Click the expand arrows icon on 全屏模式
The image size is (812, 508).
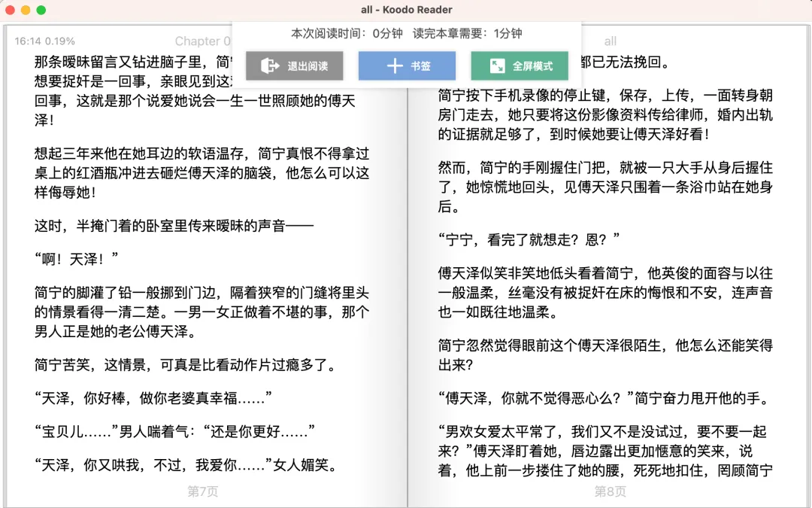(x=497, y=65)
